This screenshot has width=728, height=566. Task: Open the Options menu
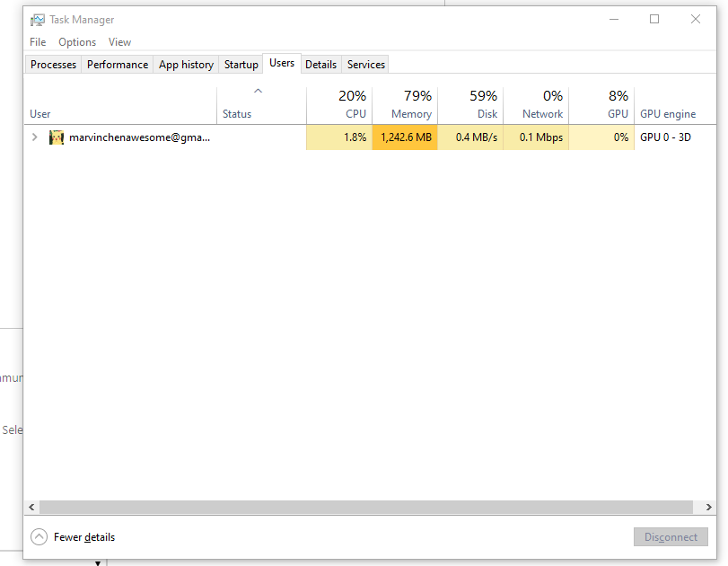point(77,42)
